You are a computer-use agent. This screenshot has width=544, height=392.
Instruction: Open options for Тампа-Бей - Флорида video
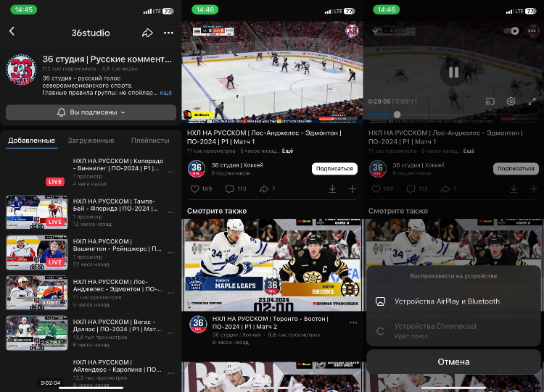(x=170, y=212)
